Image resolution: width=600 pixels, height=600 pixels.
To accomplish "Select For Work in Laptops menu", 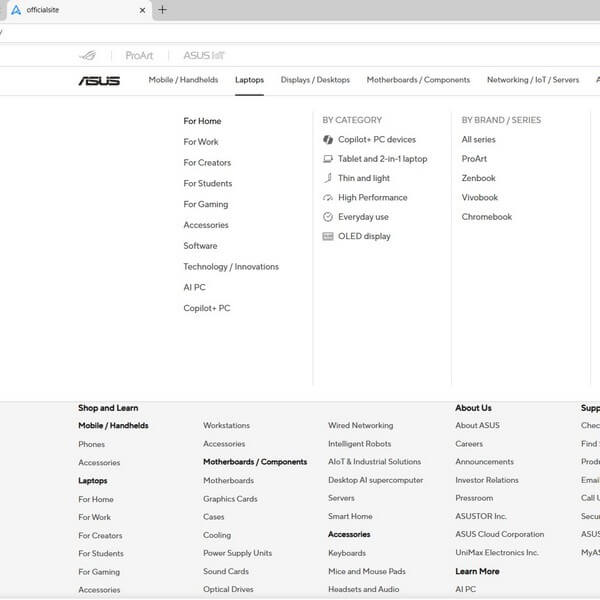I will click(201, 142).
